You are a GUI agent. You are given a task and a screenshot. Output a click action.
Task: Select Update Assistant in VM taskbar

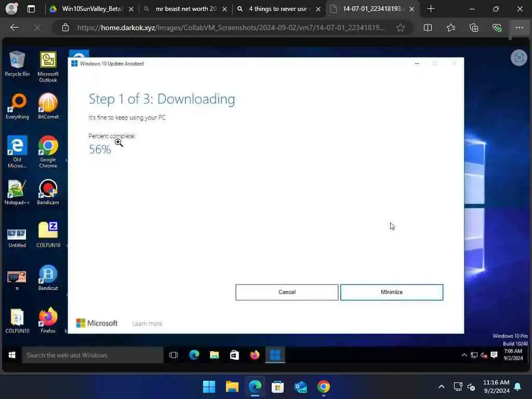275,355
